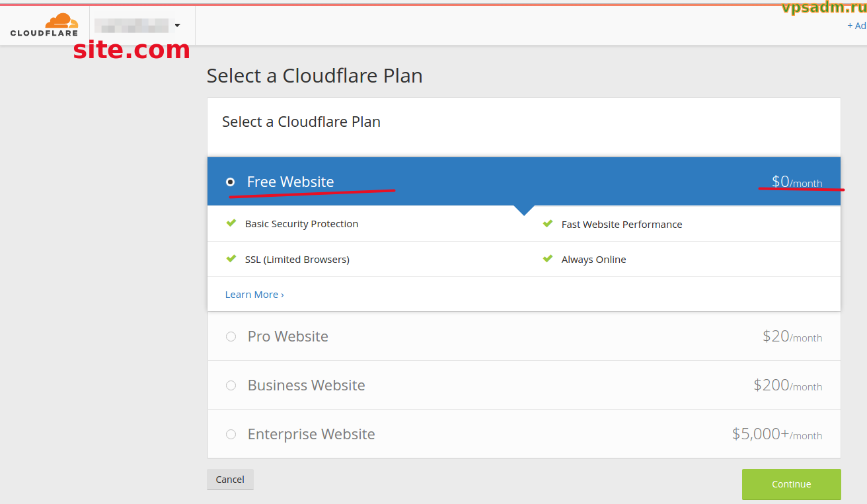Click the Always Online checkmark icon
This screenshot has height=504, width=867.
(548, 259)
